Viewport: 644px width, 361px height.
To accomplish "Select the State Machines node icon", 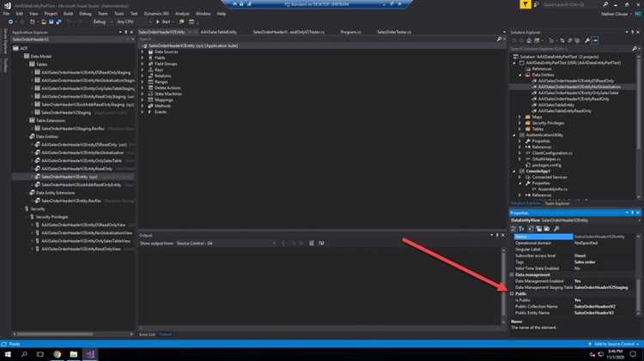I will tap(151, 94).
